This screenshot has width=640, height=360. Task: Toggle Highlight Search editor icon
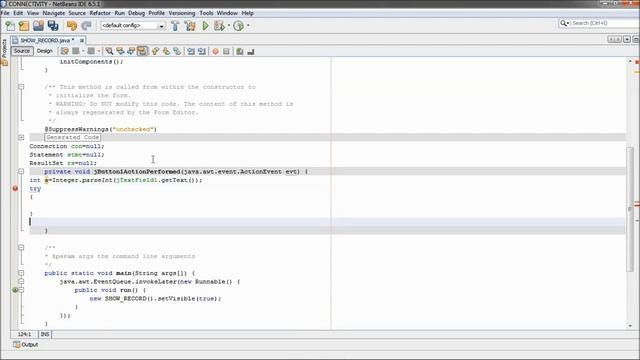coord(142,51)
